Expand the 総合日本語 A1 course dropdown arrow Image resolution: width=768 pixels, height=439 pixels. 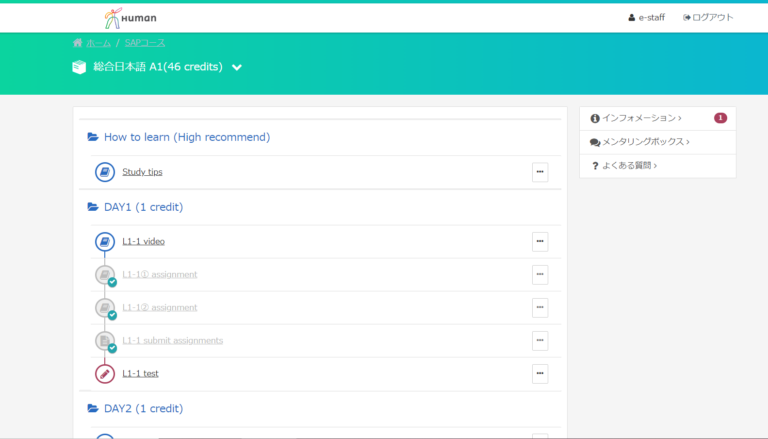point(237,68)
